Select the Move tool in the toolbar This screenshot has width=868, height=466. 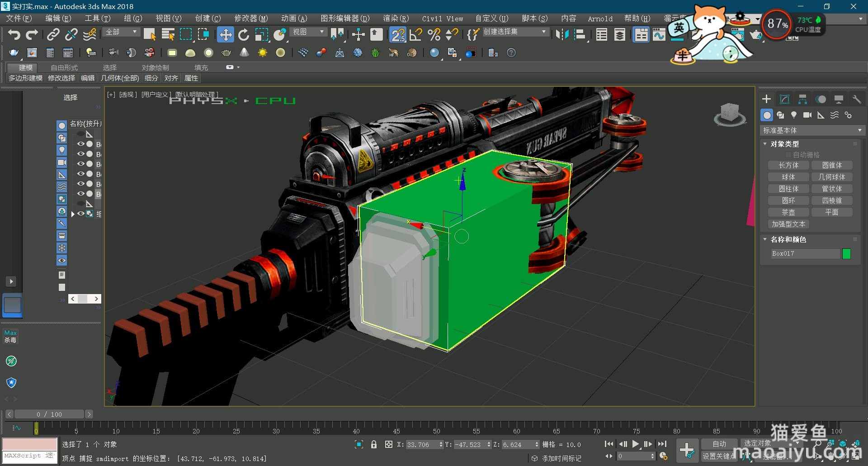click(225, 35)
